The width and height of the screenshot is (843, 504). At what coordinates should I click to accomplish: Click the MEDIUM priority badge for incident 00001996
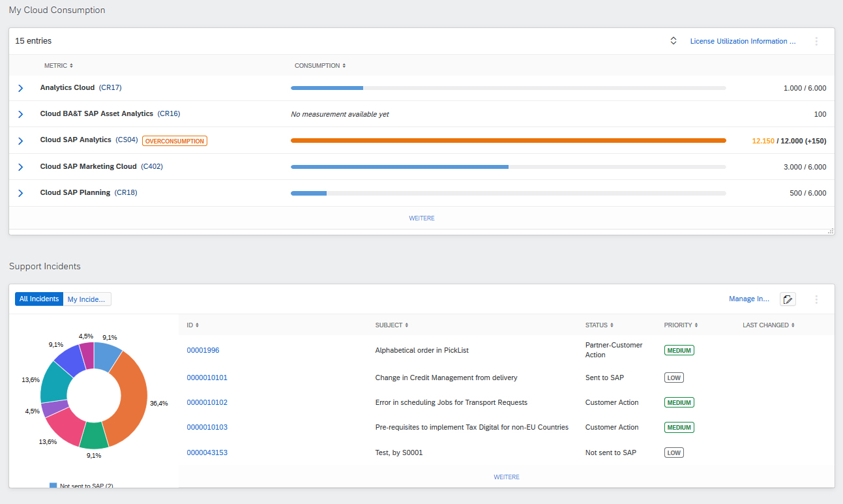tap(679, 350)
